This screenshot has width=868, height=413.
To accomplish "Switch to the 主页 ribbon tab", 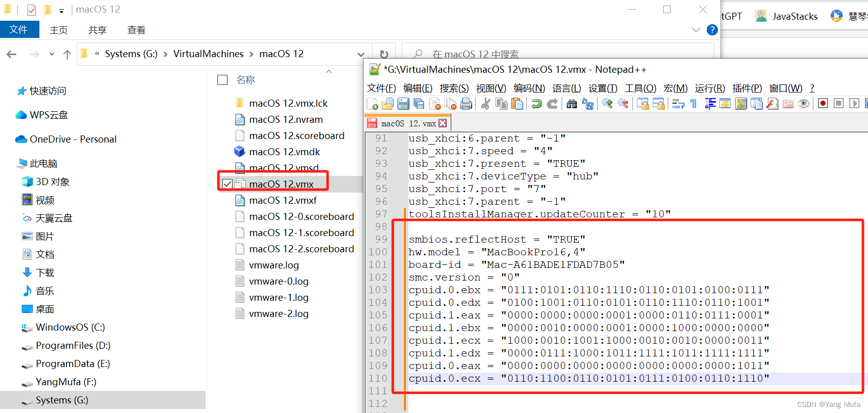I will click(59, 30).
